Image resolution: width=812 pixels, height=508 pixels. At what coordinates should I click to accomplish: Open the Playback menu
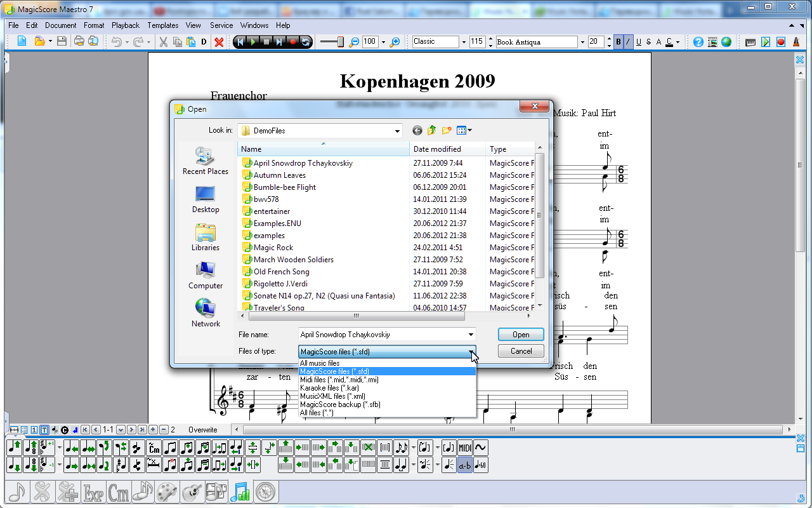pos(126,25)
